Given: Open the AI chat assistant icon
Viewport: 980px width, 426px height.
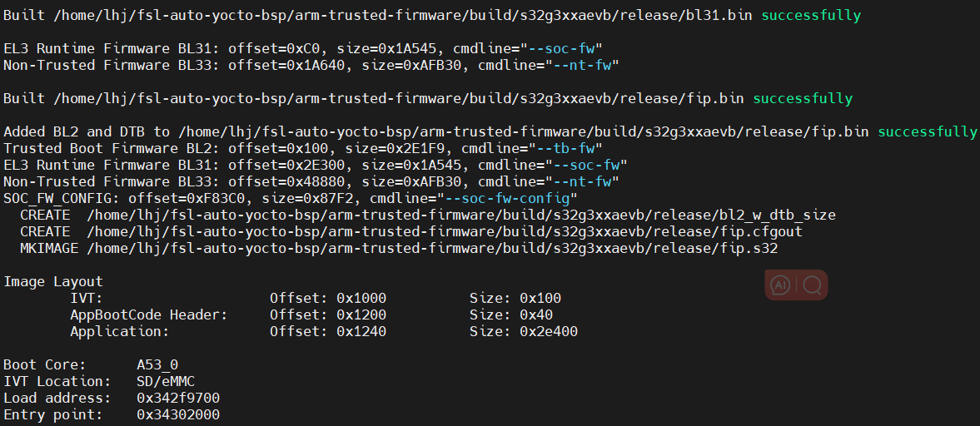Looking at the screenshot, I should (x=780, y=285).
